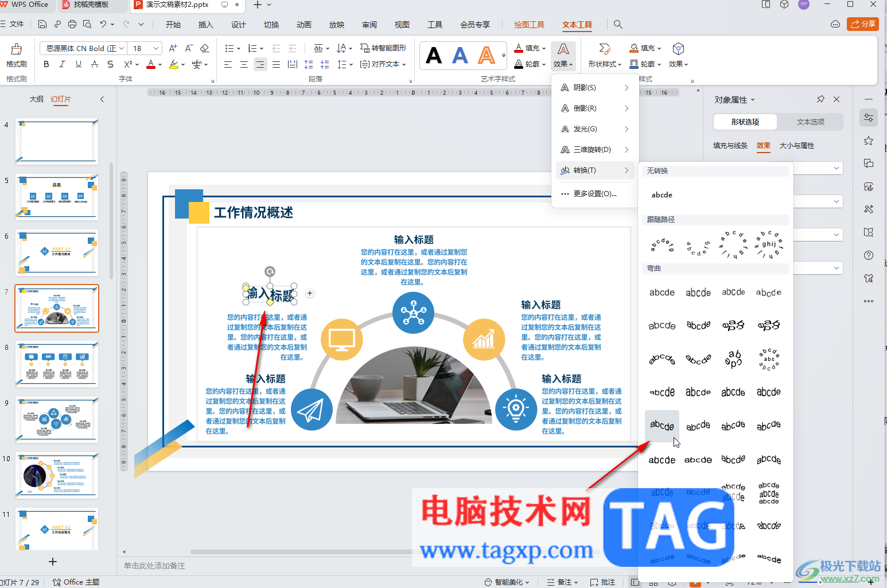887x588 pixels.
Task: Toggle italic formatting
Action: 63,64
